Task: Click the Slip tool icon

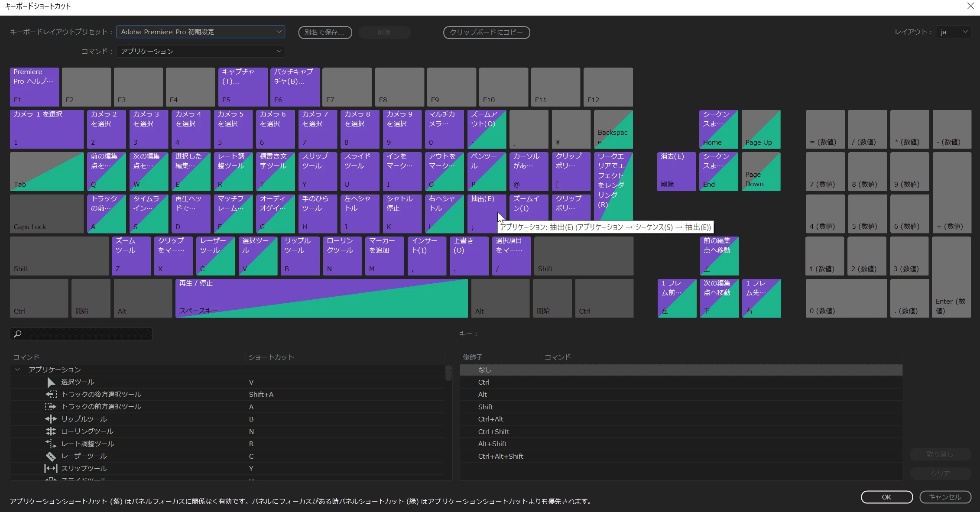Action: 51,468
